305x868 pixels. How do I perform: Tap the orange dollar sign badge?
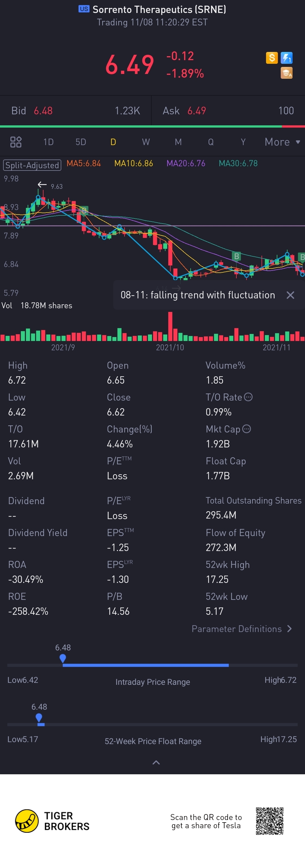[x=272, y=58]
